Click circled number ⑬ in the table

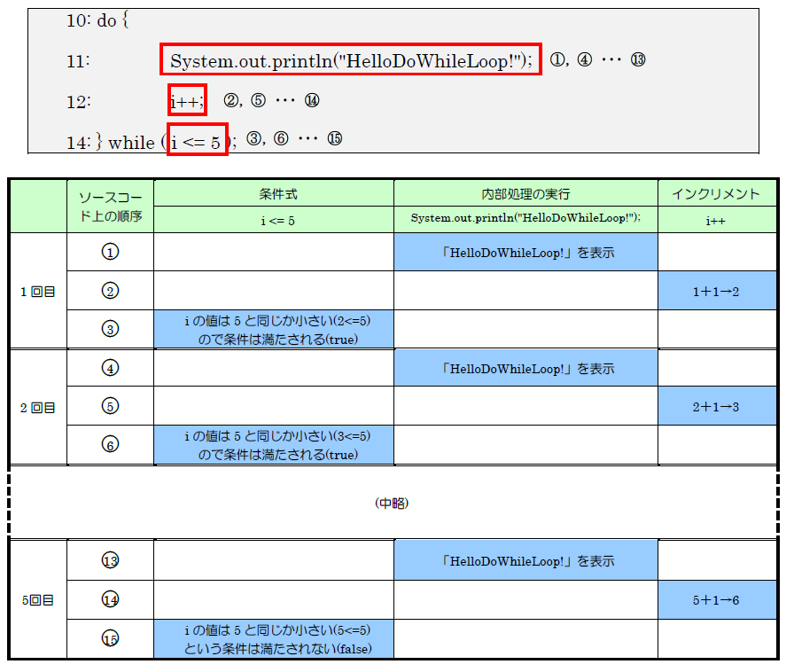pos(110,560)
